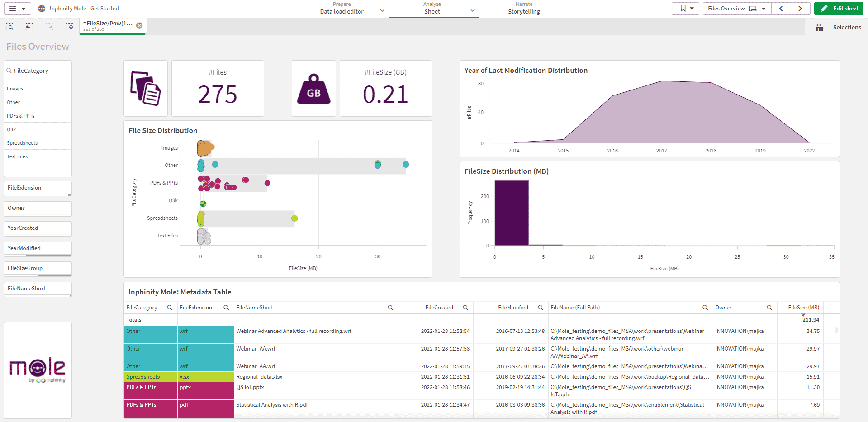868x422 pixels.
Task: Switch to Narrate Storytelling tab
Action: point(524,9)
